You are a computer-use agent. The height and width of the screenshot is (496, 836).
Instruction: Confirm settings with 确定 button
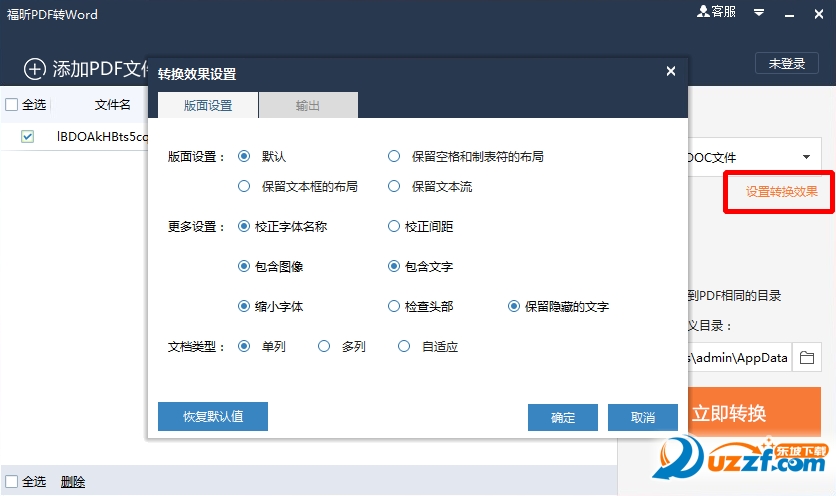[x=563, y=418]
